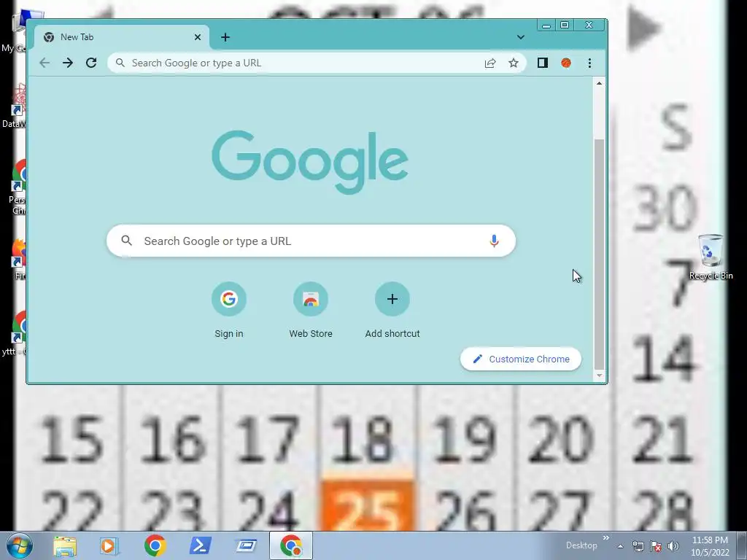Open Recycle Bin on the desktop
The width and height of the screenshot is (747, 560).
point(711,257)
